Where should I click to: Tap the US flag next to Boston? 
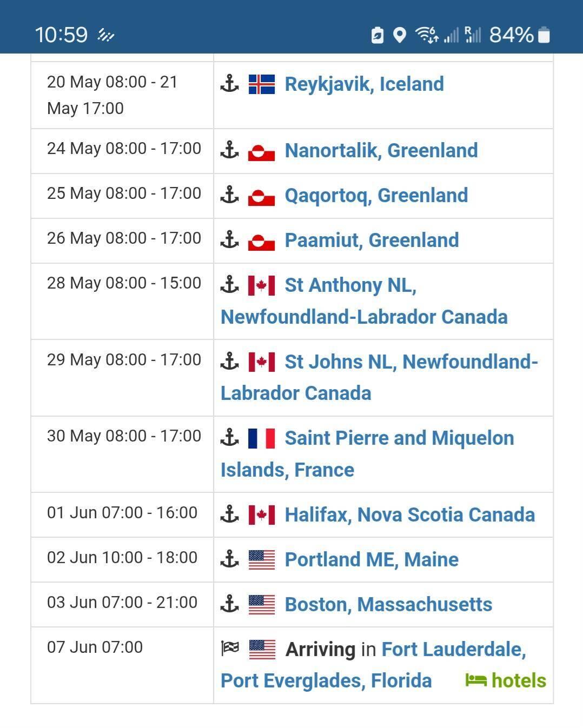tap(262, 605)
